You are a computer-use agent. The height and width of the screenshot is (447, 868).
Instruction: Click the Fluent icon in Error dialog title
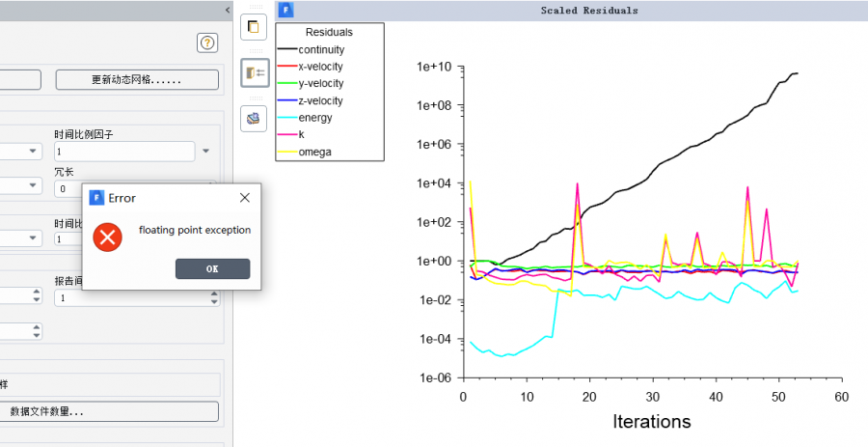coord(96,197)
